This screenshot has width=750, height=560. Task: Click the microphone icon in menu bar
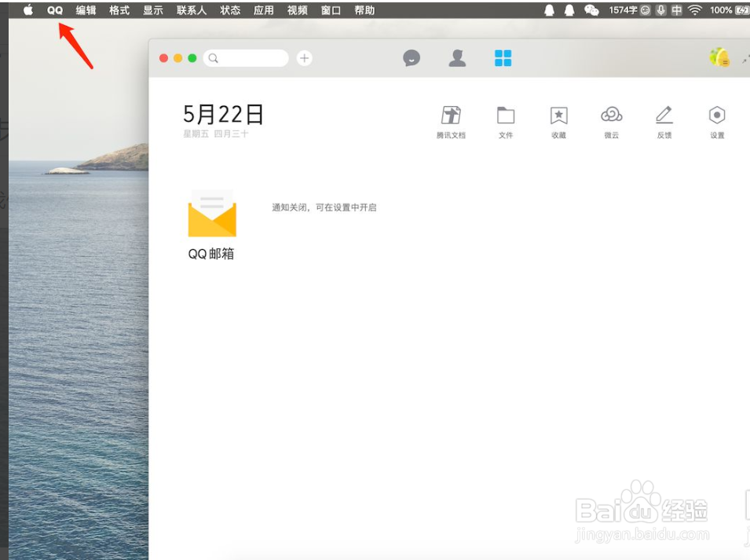click(x=661, y=10)
